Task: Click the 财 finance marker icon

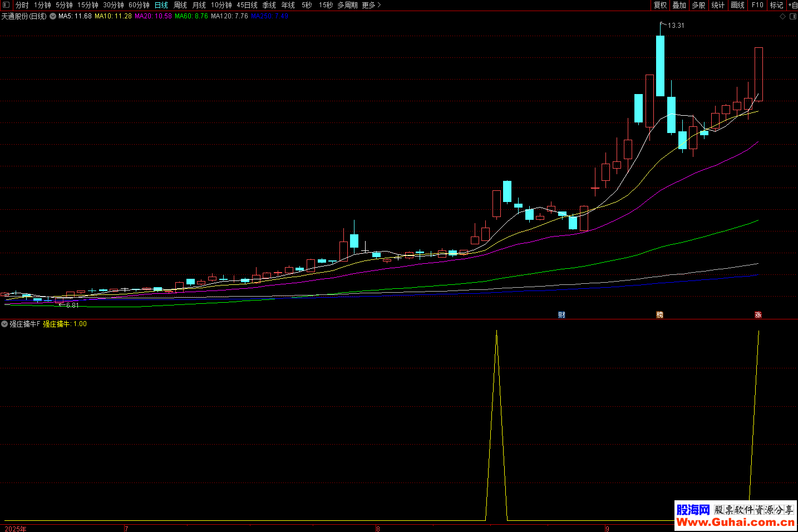Action: [x=561, y=315]
